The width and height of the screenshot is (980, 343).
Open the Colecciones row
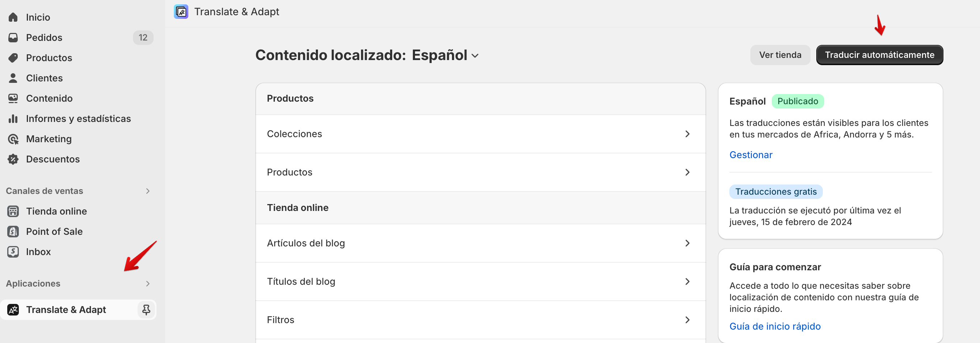point(480,134)
